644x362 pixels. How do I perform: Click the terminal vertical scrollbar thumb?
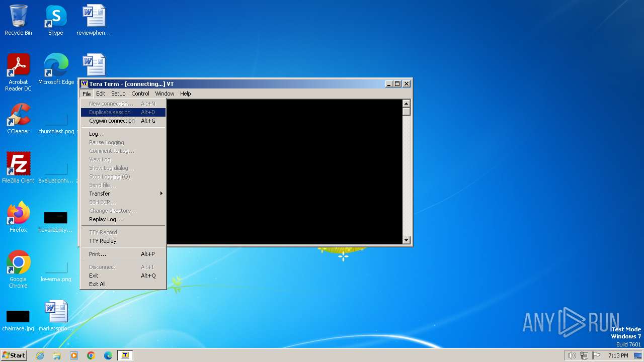(x=407, y=111)
